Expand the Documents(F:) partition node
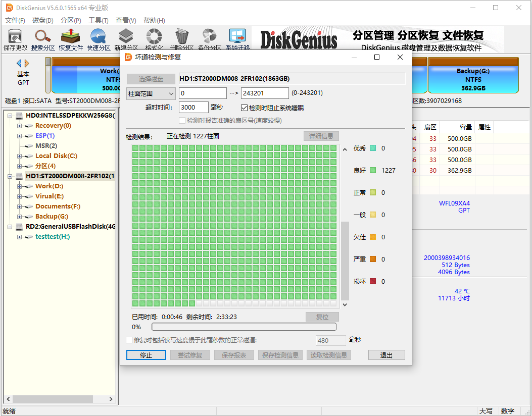Screen dimensions: 532x416 pos(19,207)
